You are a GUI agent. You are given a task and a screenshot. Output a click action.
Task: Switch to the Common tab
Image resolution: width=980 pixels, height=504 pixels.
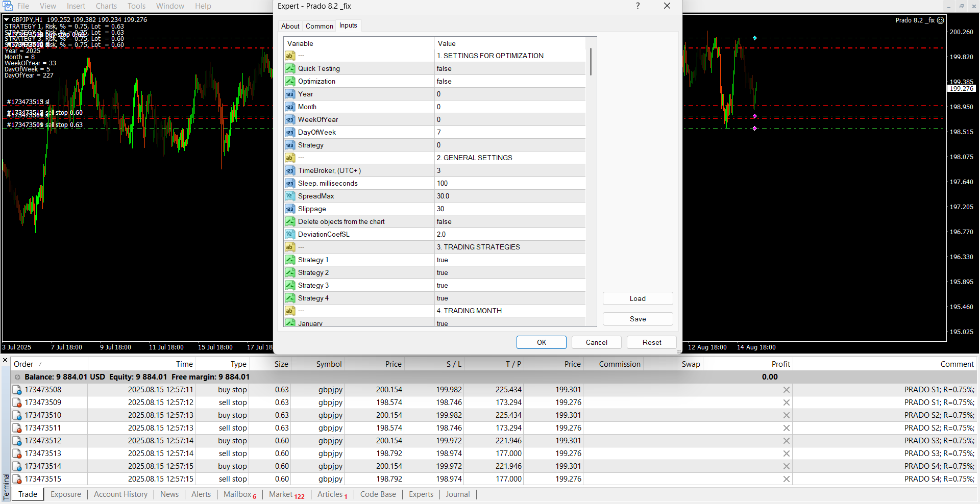[x=320, y=26]
